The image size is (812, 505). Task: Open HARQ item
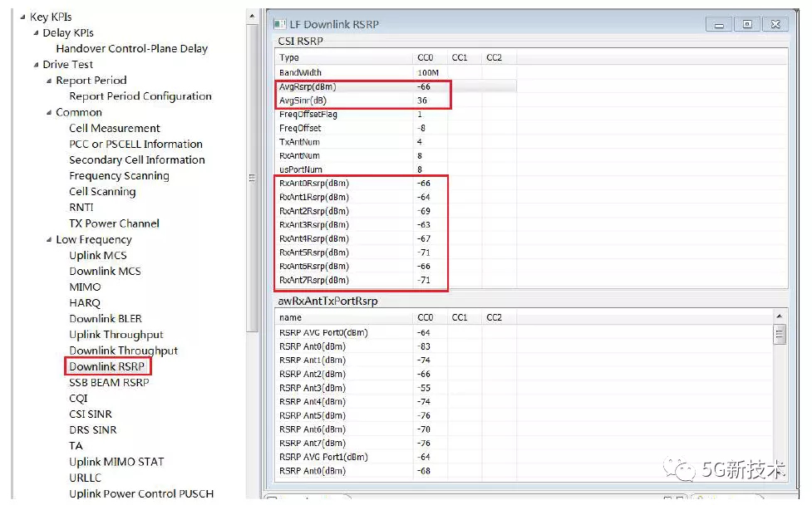85,303
